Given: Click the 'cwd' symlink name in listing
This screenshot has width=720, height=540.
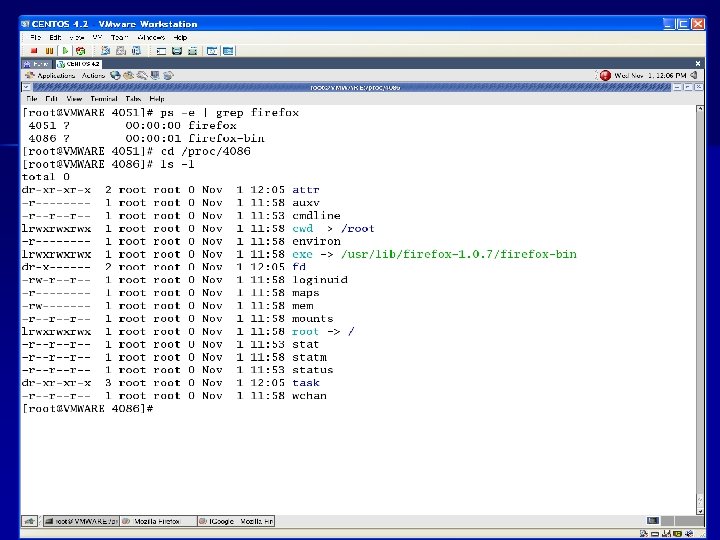Looking at the screenshot, I should [x=302, y=228].
